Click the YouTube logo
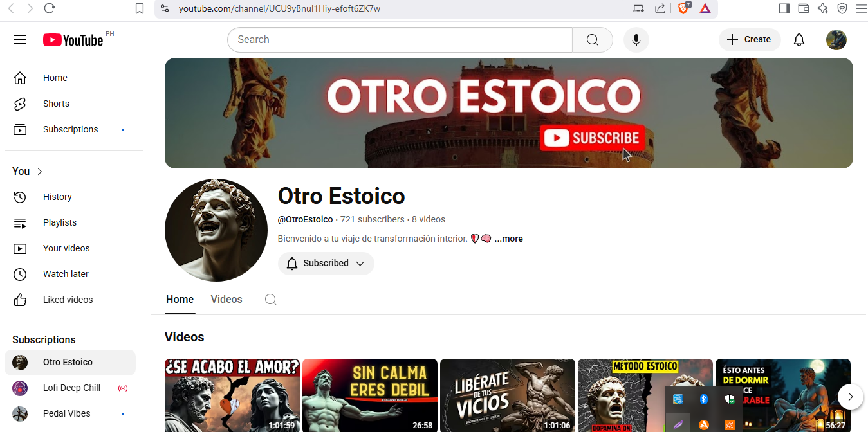 [x=73, y=40]
